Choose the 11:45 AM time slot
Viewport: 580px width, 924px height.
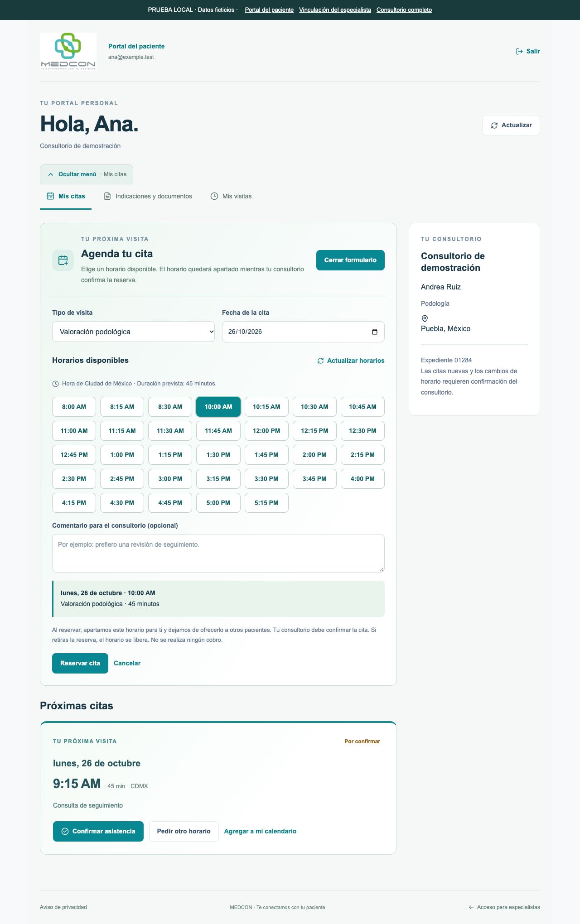pyautogui.click(x=218, y=431)
